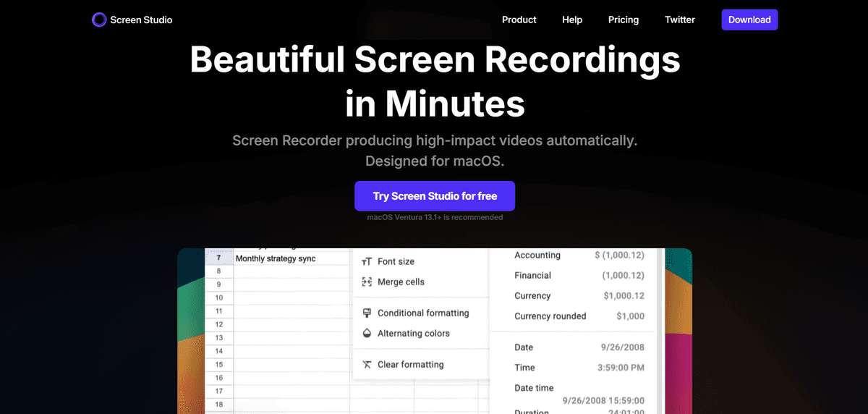Select the Currency rounded format
This screenshot has width=868, height=414.
click(579, 316)
